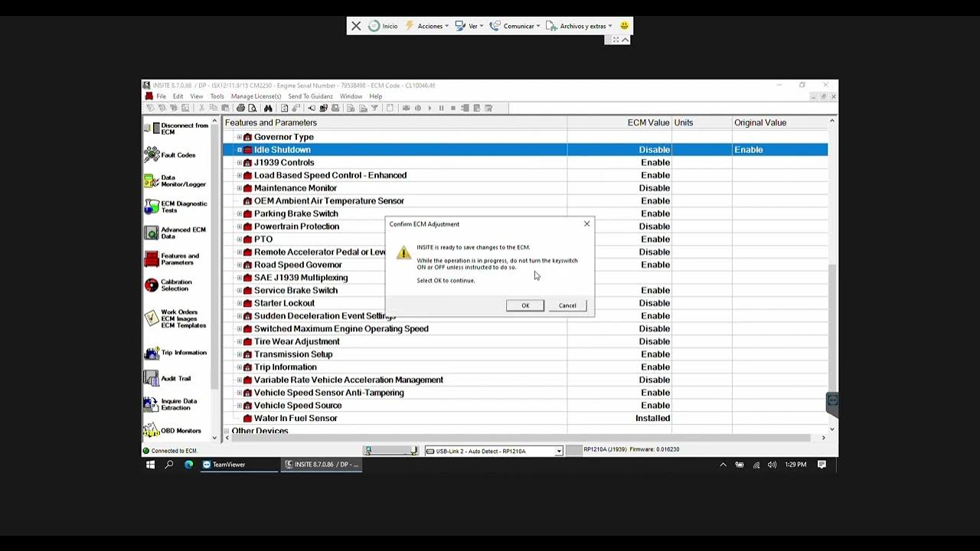Image resolution: width=980 pixels, height=551 pixels.
Task: Close the Confirm ECM Adjustment dialog
Action: tap(587, 224)
